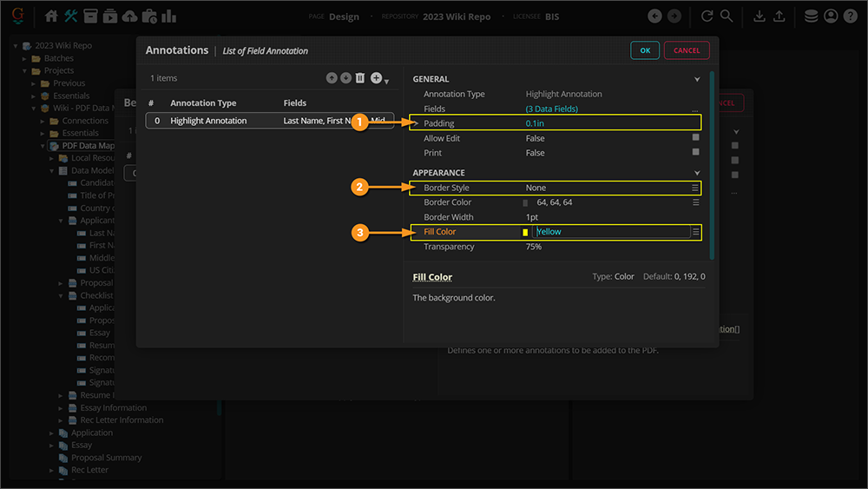Click the yellow Fill Color swatch
868x489 pixels.
[x=525, y=233]
